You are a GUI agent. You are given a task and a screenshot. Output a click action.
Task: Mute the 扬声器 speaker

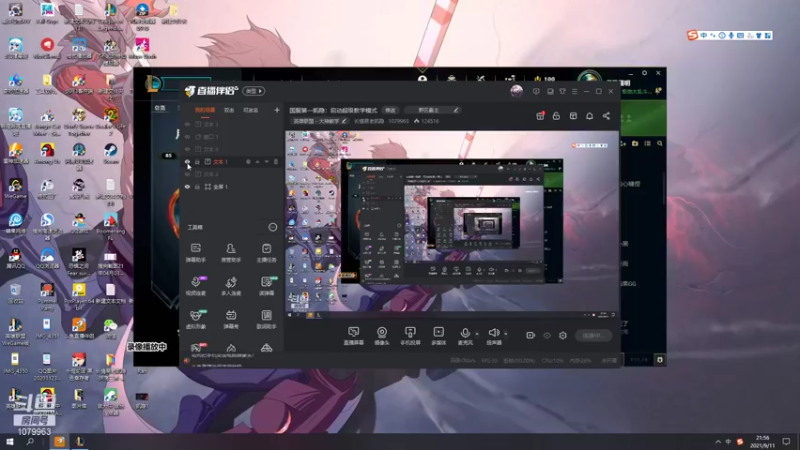point(493,336)
